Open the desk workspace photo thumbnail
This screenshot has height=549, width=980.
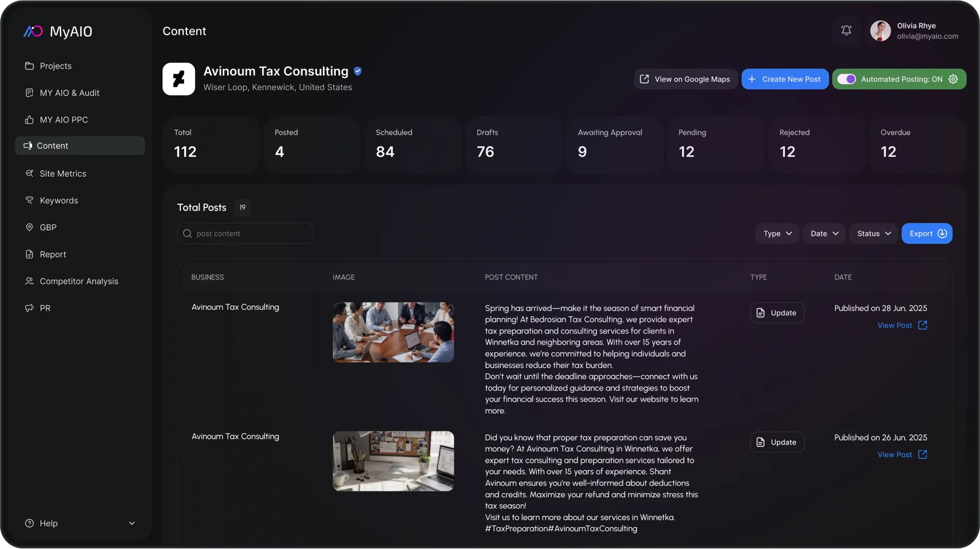click(393, 461)
